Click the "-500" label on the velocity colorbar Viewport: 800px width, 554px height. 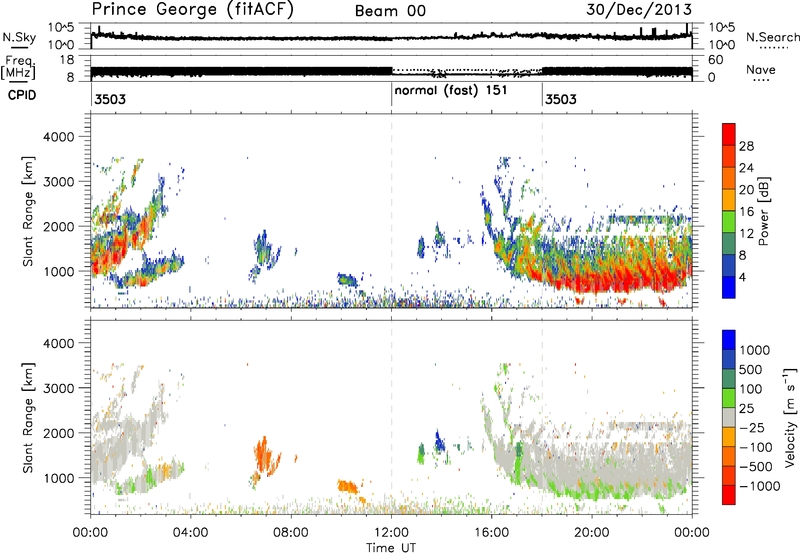tap(756, 467)
